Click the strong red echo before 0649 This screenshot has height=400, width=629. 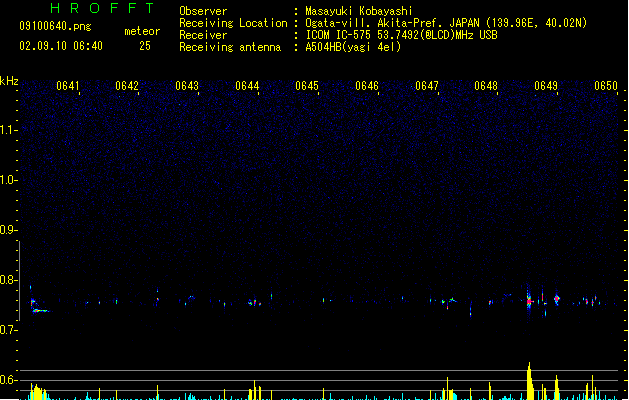click(x=530, y=301)
